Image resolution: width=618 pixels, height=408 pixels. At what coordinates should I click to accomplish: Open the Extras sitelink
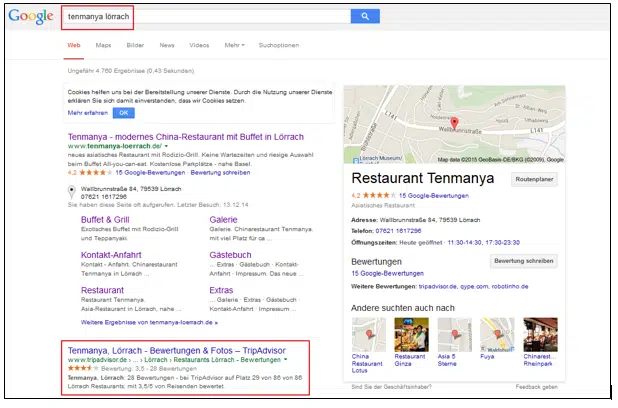[221, 291]
